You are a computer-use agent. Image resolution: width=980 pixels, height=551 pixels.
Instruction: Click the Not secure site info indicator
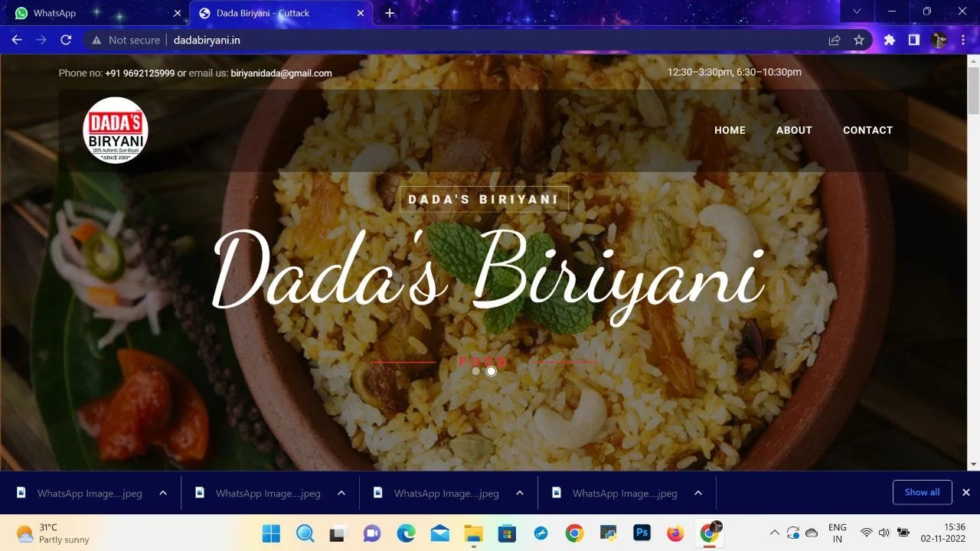126,40
